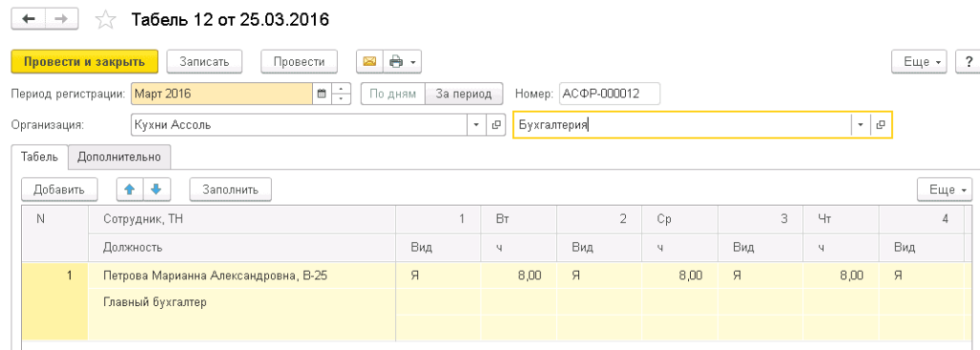Image resolution: width=980 pixels, height=350 pixels.
Task: Select the Главный бухгалтер position cell
Action: (242, 302)
